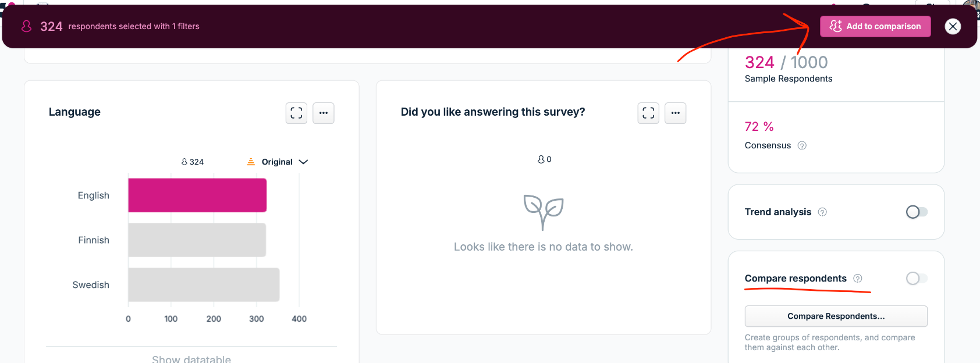Expand the survey question chart to fullscreen
Image resolution: width=980 pixels, height=363 pixels.
tap(648, 113)
